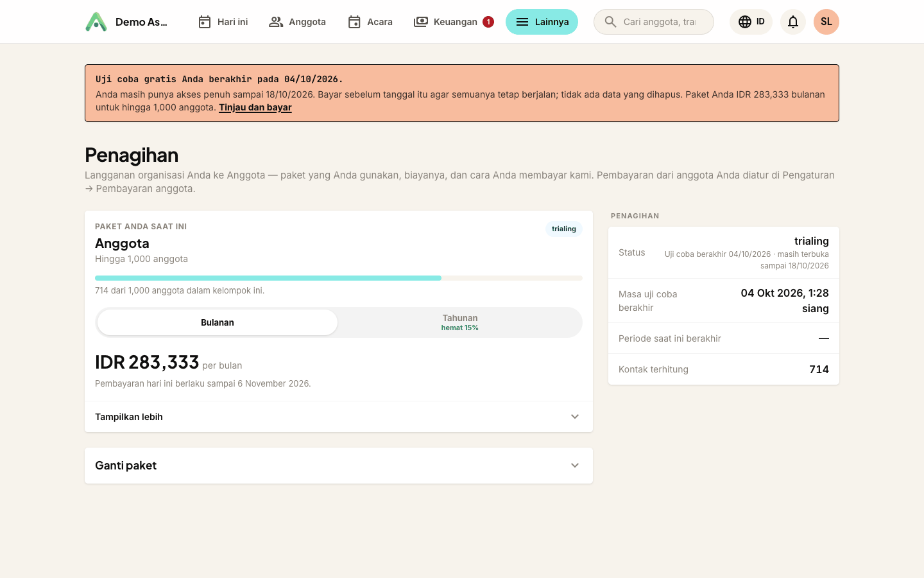Screen dimensions: 924x578
Task: Click the "Masa uji coba berakhir" label
Action: tap(648, 301)
